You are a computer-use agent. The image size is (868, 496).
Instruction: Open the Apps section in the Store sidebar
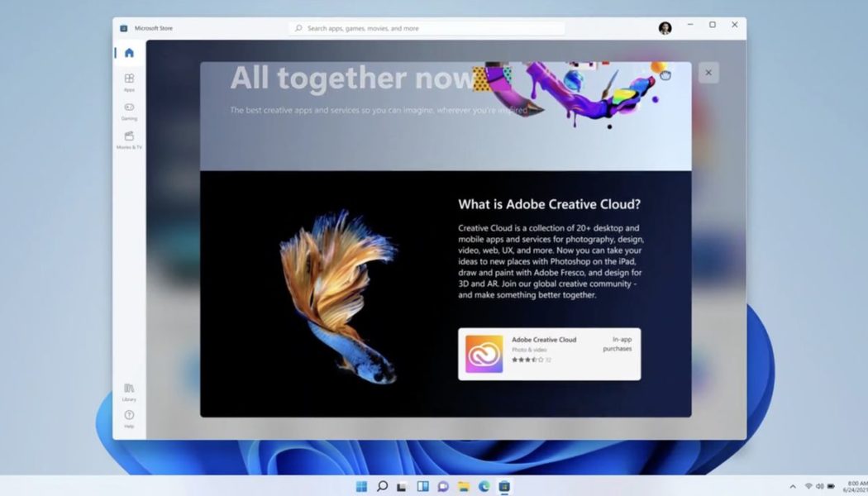[x=128, y=79]
